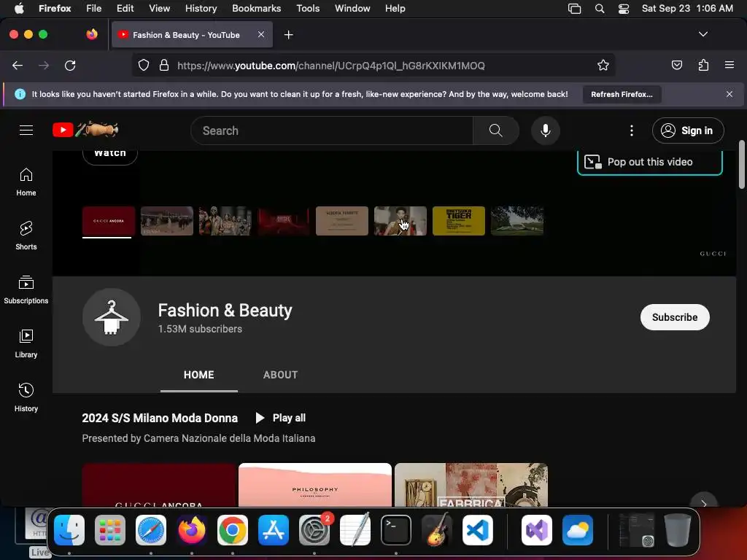Open Spotlight search in menu bar
This screenshot has width=747, height=560.
click(600, 9)
